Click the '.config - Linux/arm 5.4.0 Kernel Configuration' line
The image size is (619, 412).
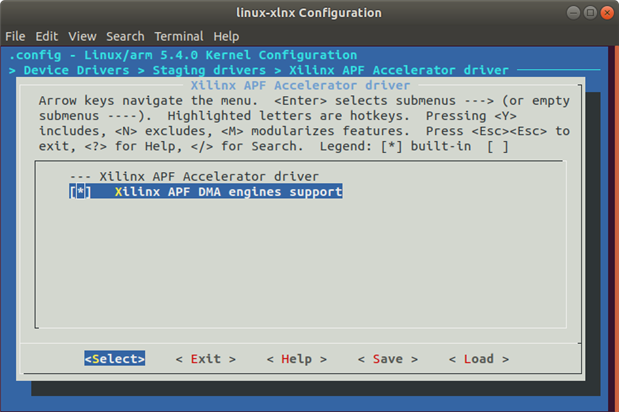[x=183, y=55]
